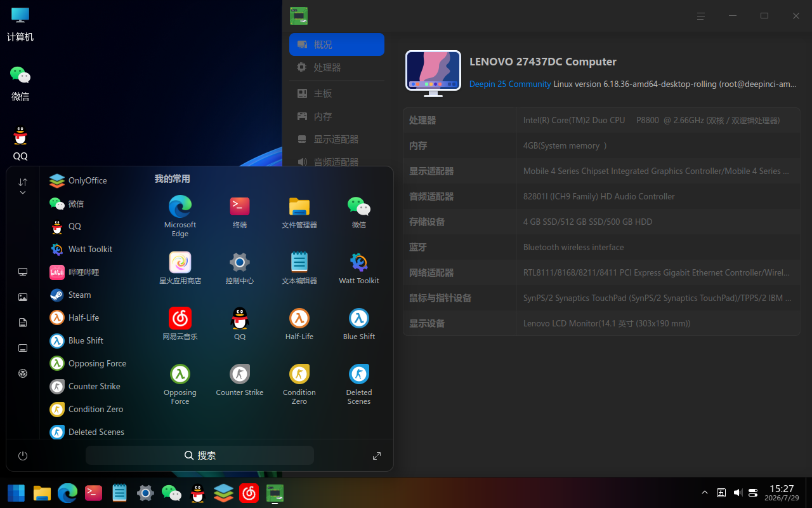Open the documents shortcut in the launcher sidebar
The width and height of the screenshot is (812, 508).
(23, 323)
